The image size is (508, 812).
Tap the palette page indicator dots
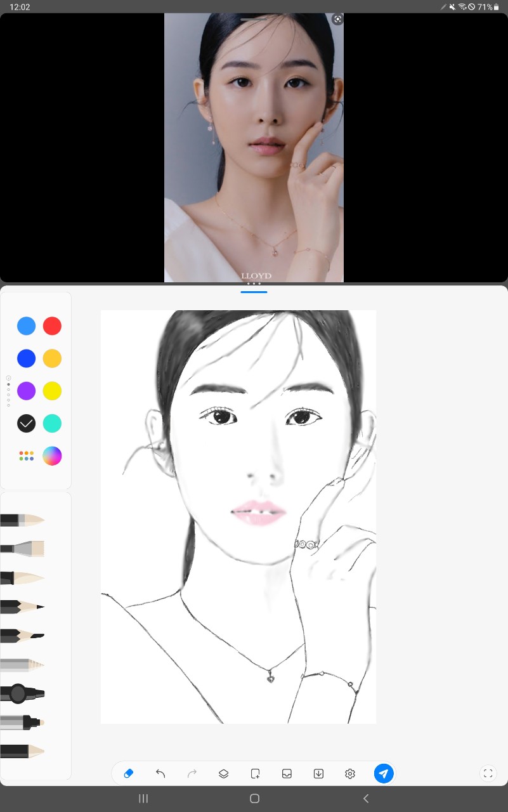tap(8, 391)
